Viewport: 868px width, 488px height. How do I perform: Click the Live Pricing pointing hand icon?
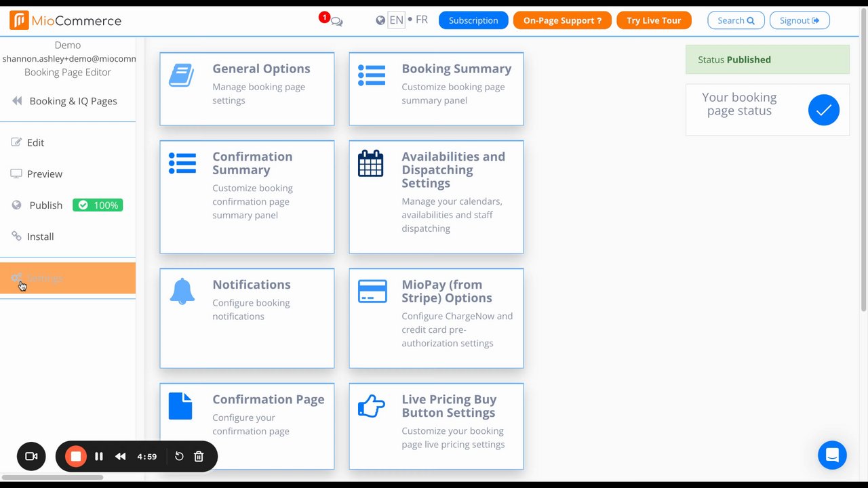pos(371,406)
